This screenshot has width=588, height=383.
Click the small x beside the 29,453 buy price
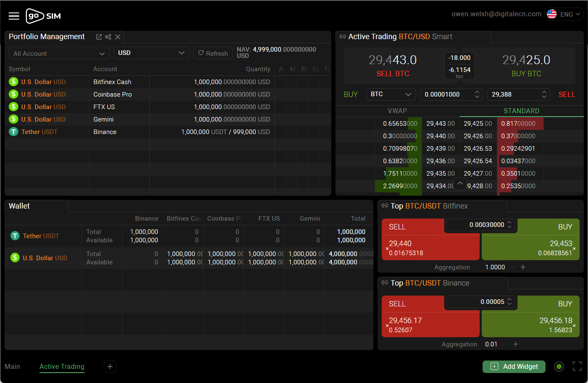pyautogui.click(x=574, y=249)
